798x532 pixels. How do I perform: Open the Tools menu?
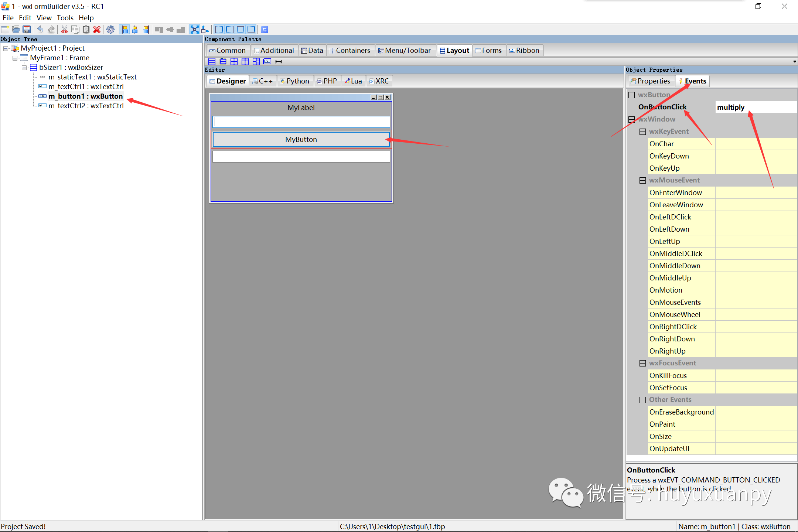65,18
